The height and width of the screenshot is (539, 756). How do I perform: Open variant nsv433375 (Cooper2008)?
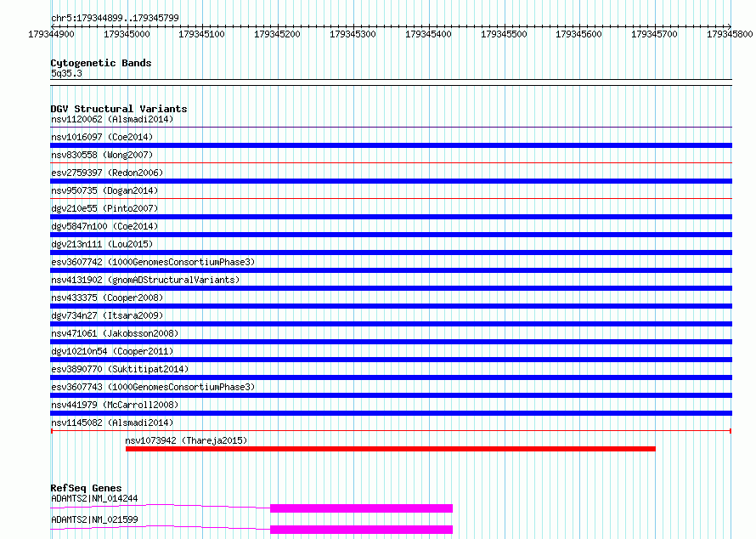[x=107, y=298]
